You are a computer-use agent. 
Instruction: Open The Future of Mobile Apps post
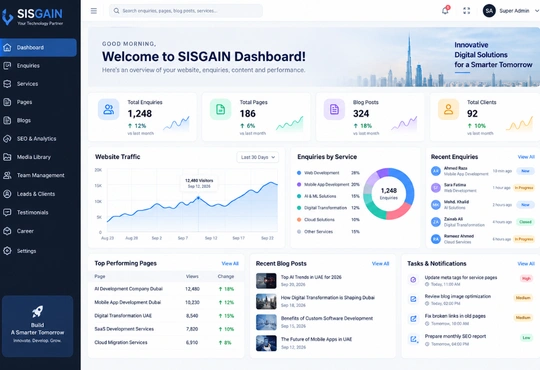[316, 339]
